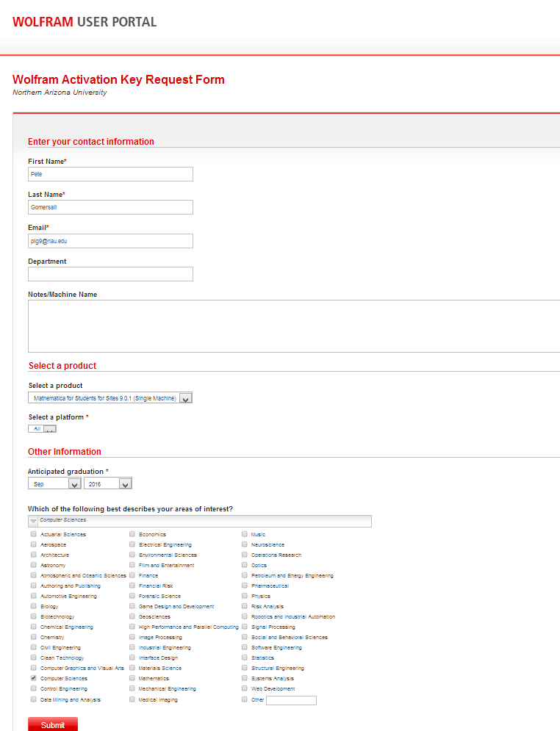Focus the Last Name input field
The width and height of the screenshot is (560, 731).
click(x=110, y=207)
